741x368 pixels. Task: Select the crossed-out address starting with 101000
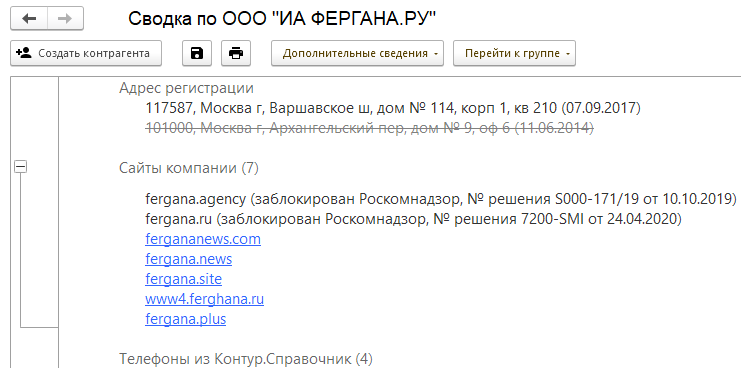(369, 128)
